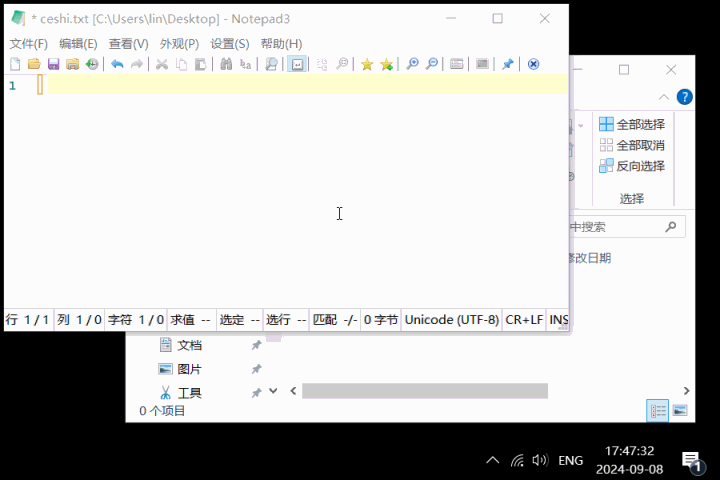The image size is (720, 480).
Task: Click the navigation pane scroll-down chevron
Action: point(273,391)
